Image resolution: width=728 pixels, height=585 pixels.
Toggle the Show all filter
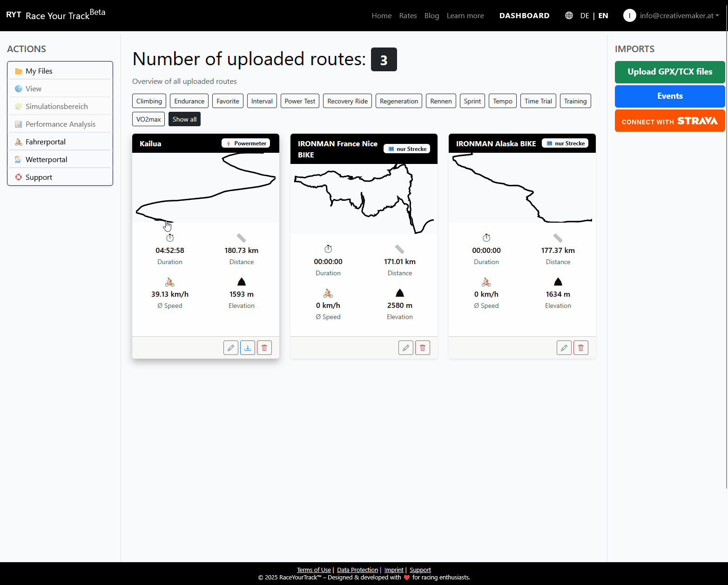click(x=184, y=119)
